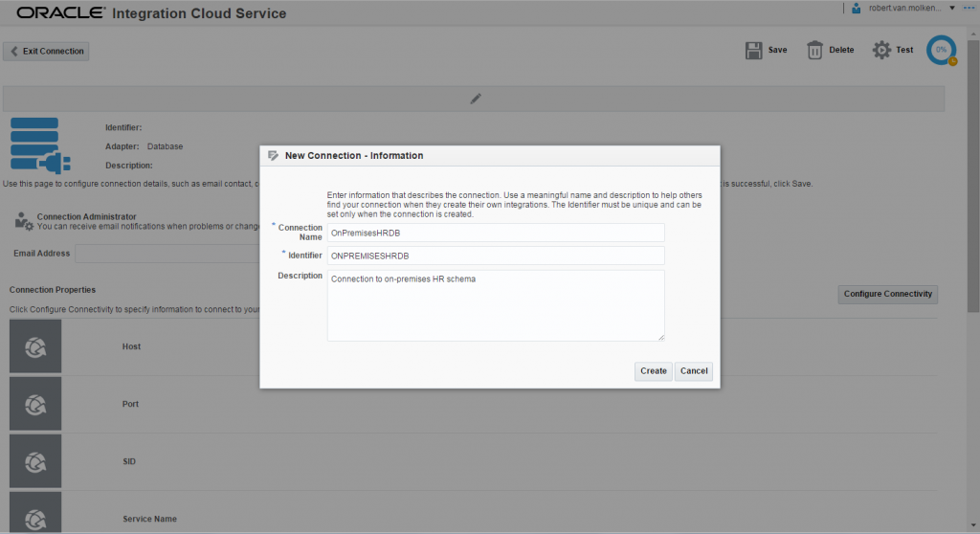This screenshot has width=980, height=534.
Task: Click into the Connection Name field
Action: [495, 233]
